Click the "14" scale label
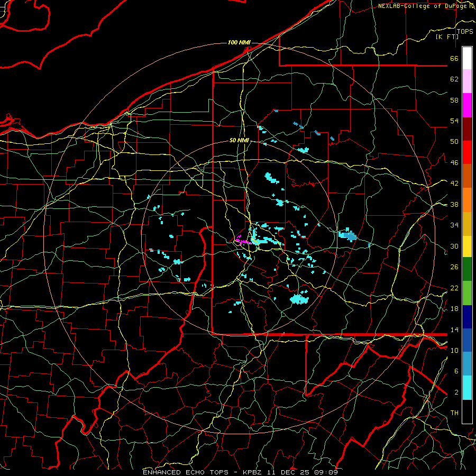 454,329
